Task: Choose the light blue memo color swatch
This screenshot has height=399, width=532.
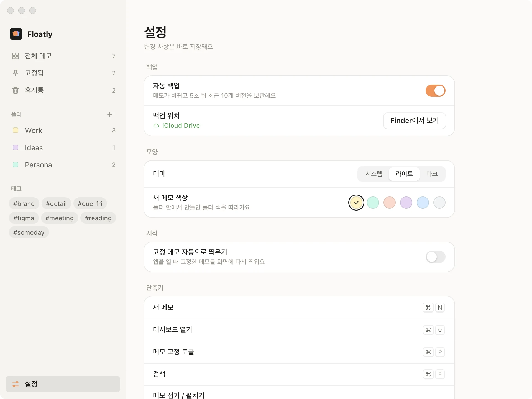Action: click(423, 203)
